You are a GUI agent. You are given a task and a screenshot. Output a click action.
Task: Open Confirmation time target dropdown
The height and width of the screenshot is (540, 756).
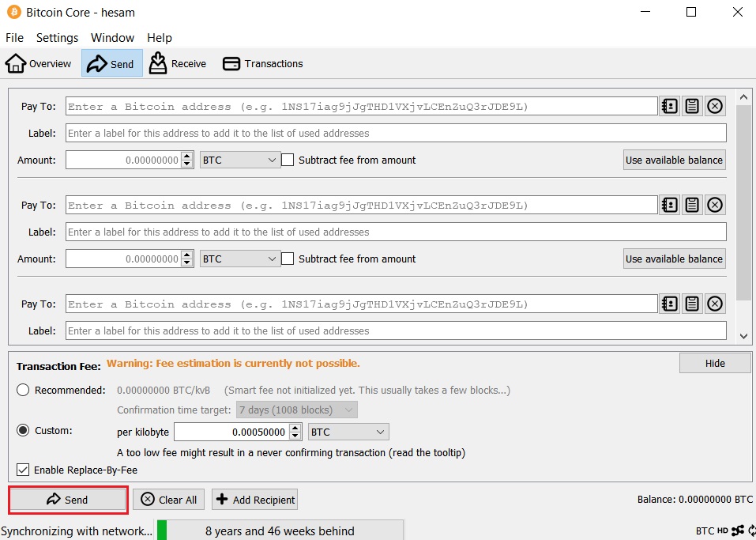(296, 410)
